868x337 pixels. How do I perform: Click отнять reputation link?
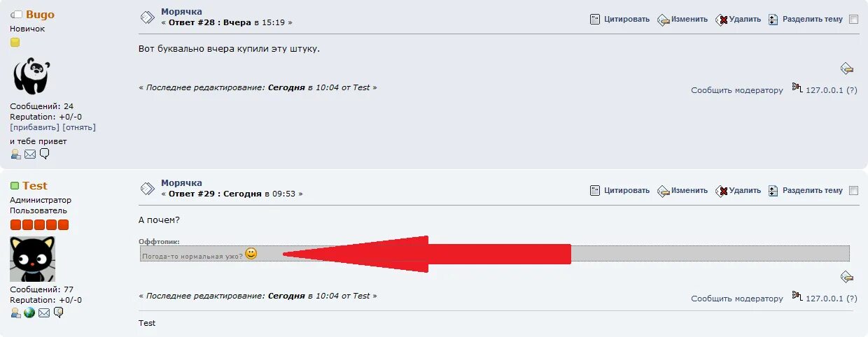pos(79,127)
